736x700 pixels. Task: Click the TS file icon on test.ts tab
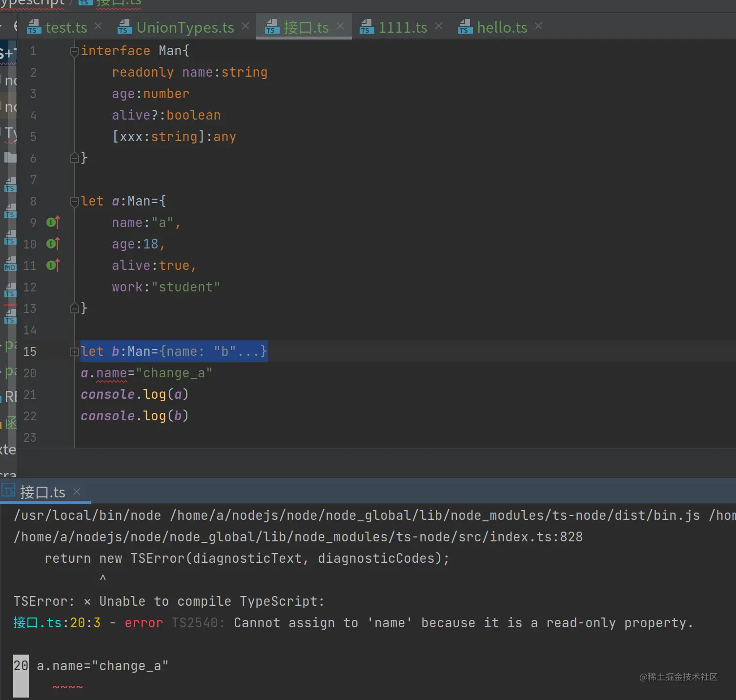pos(34,27)
